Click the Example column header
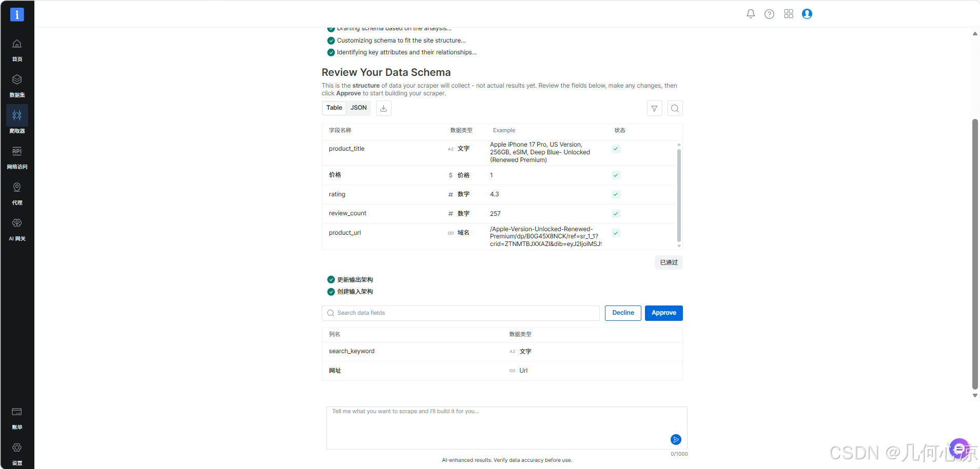Viewport: 980px width, 469px height. tap(504, 130)
